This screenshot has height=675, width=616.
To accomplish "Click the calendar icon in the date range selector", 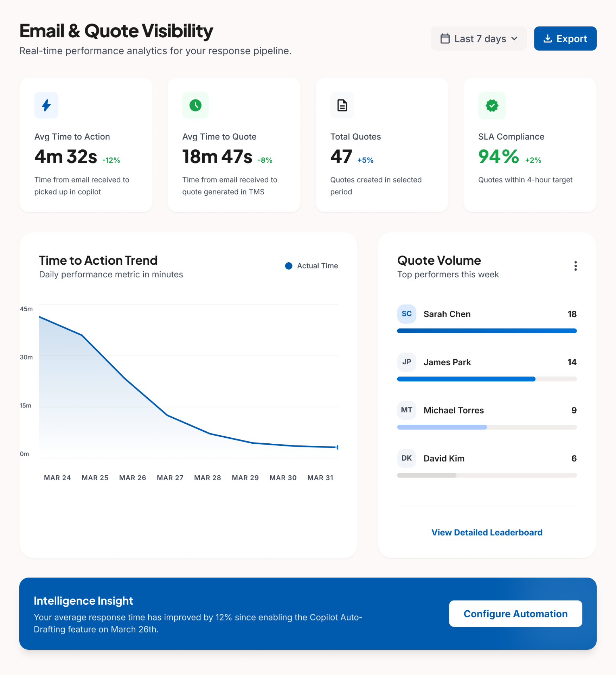I will 445,38.
